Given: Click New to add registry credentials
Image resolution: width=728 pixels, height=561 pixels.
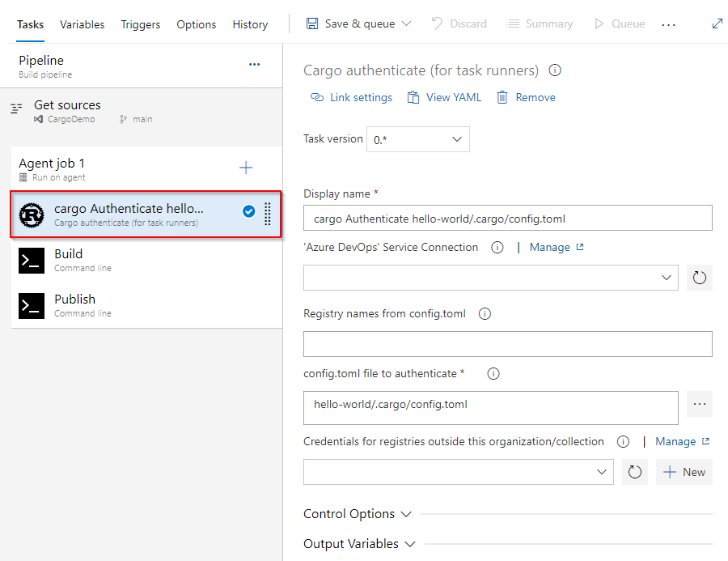Looking at the screenshot, I should point(684,472).
